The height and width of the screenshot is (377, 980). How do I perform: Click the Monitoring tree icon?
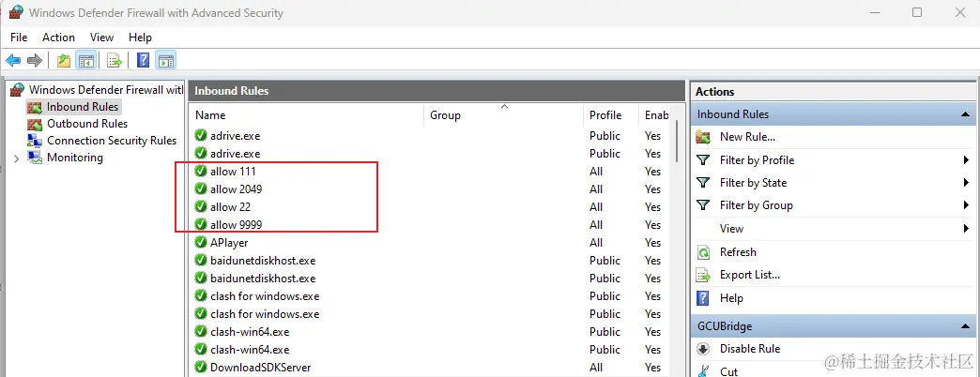point(35,158)
